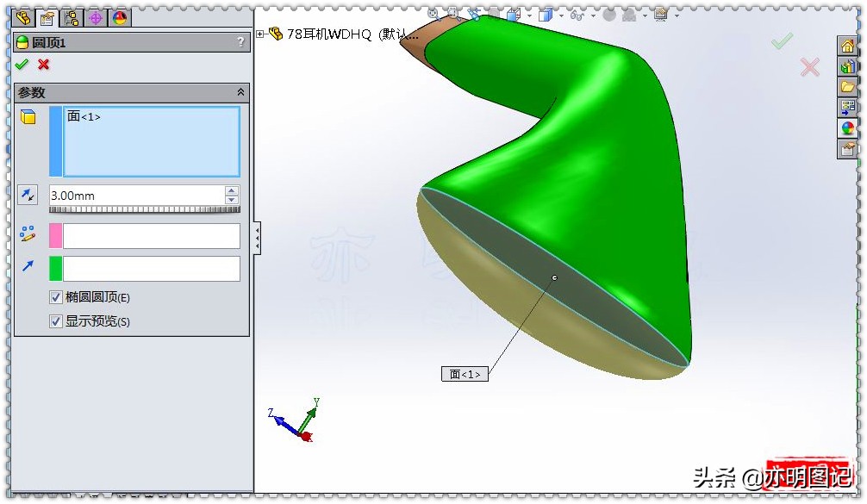Viewport: 867px width, 504px height.
Task: Click the reverse direction arrow beside the distance value
Action: pos(27,194)
